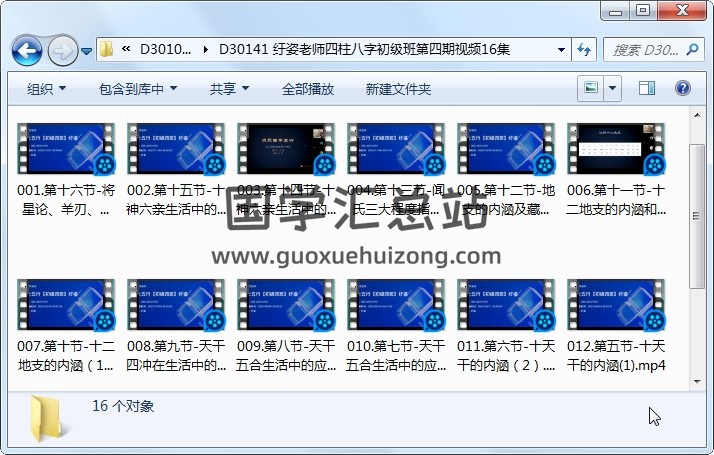Viewport: 714px width, 455px height.
Task: Click the file name 007.第十节-十二地支的内涵
Action: 66,356
